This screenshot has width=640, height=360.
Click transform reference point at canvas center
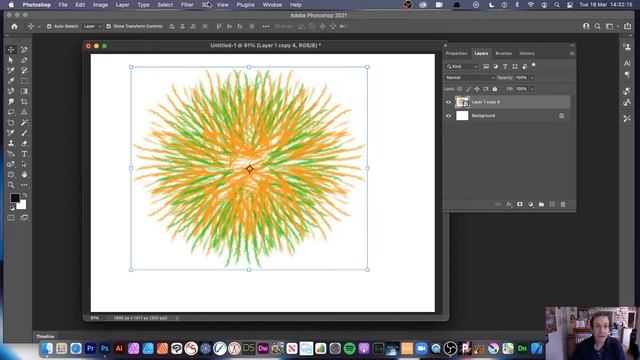[249, 169]
